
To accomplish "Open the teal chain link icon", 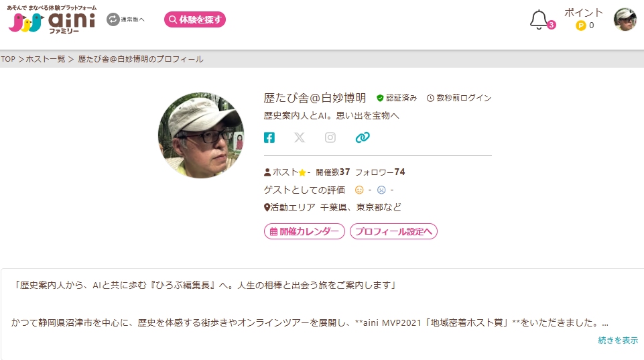I will tap(363, 137).
